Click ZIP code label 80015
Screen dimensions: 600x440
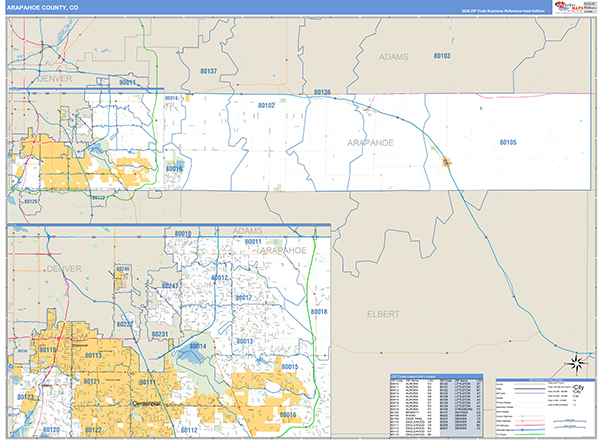point(290,367)
